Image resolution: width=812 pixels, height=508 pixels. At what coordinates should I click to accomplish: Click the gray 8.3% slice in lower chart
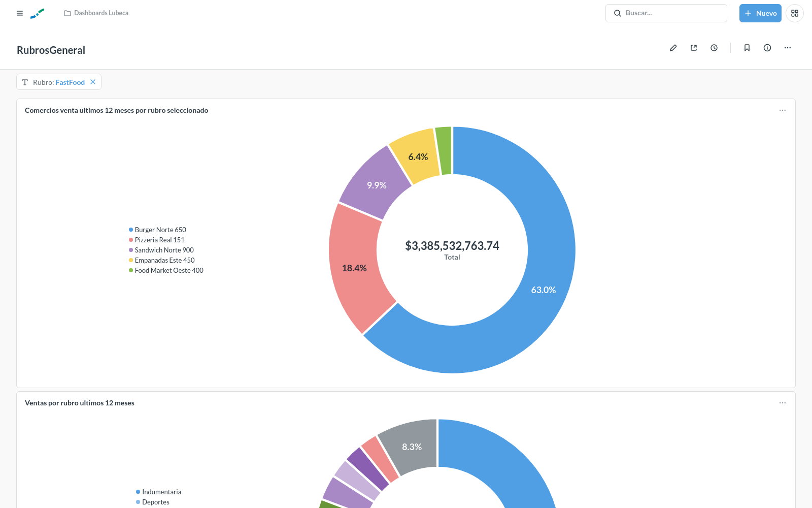point(412,447)
